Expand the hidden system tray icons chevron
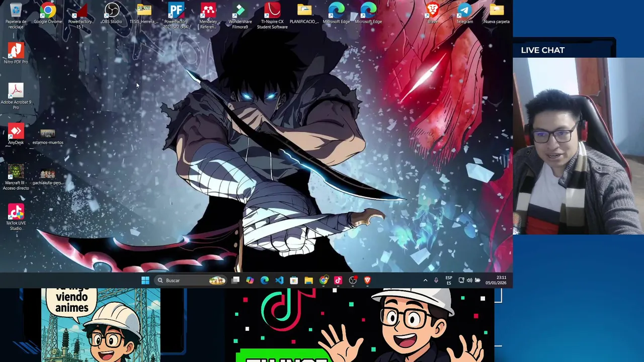This screenshot has width=644, height=362. tap(425, 281)
